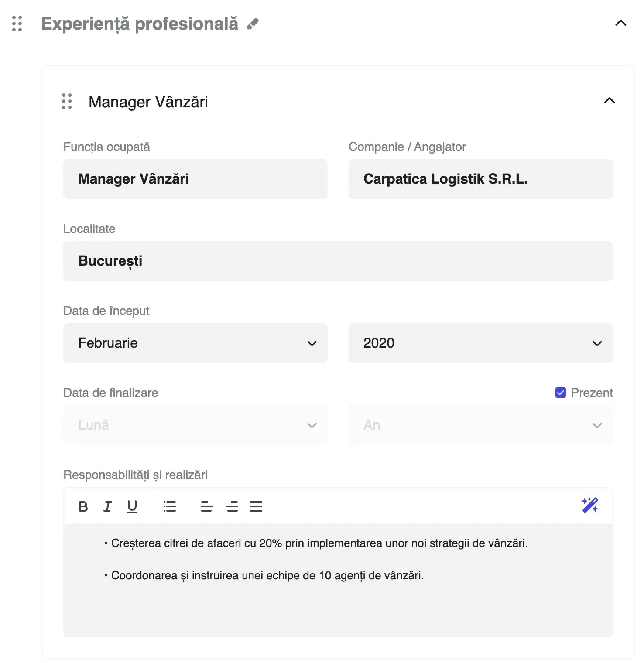644x663 pixels.
Task: Apply underline formatting
Action: [132, 506]
